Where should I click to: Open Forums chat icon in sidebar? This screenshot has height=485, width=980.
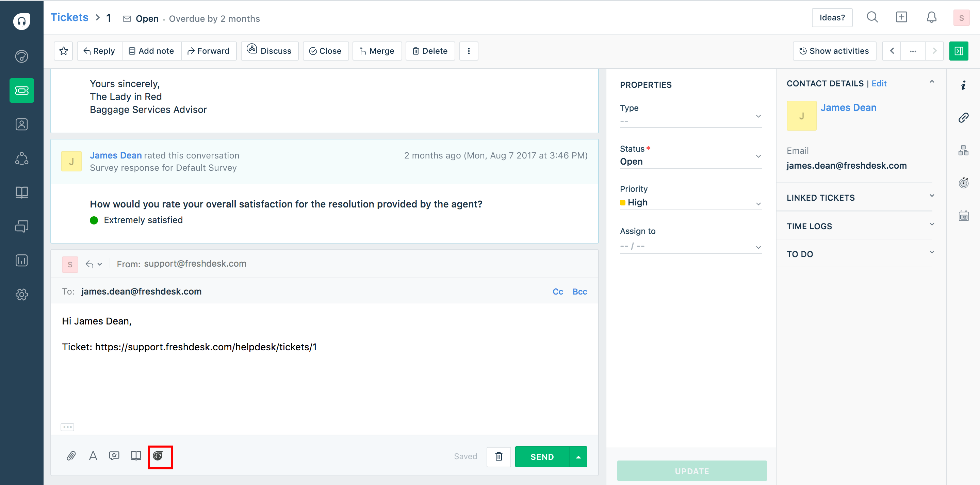coord(22,226)
